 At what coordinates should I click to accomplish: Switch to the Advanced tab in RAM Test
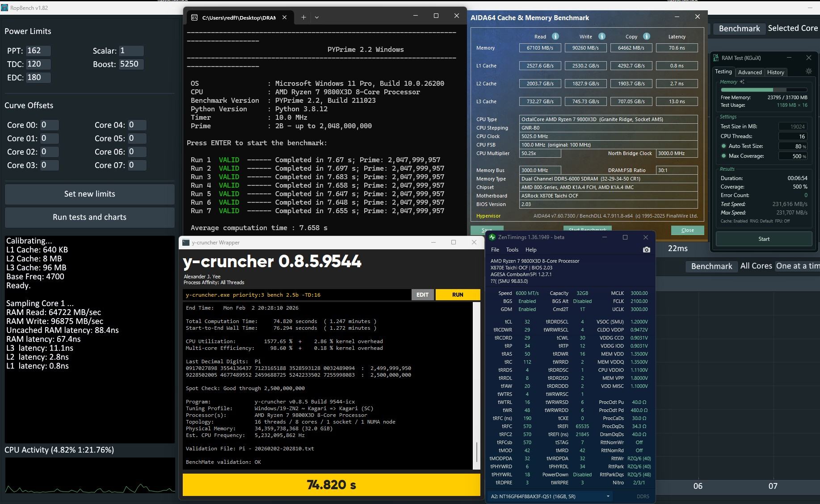pos(750,72)
